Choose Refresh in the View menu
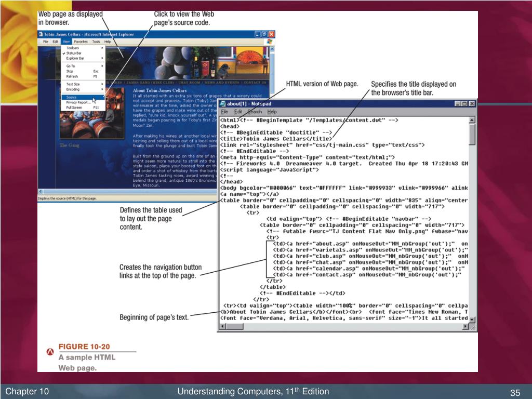 point(83,76)
